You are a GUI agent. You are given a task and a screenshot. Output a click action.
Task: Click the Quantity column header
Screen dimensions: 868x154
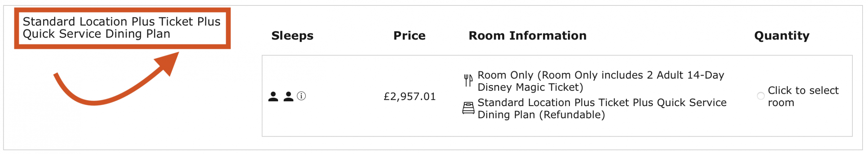click(x=782, y=36)
